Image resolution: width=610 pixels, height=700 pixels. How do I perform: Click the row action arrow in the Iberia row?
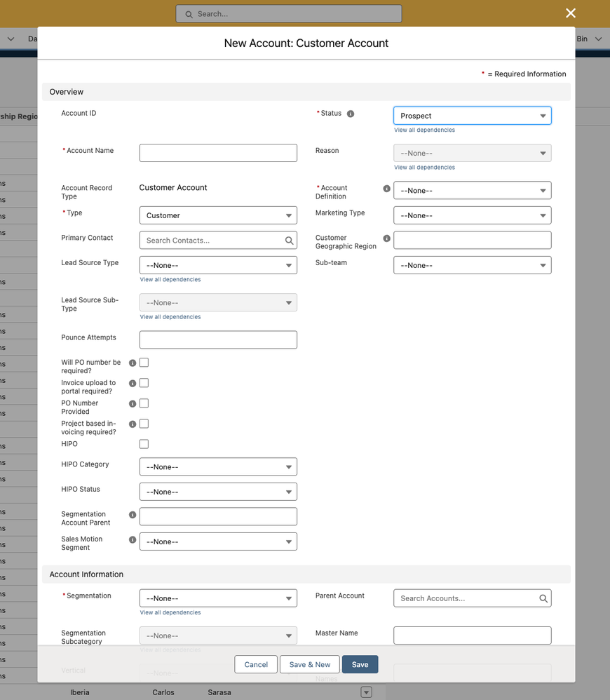367,692
